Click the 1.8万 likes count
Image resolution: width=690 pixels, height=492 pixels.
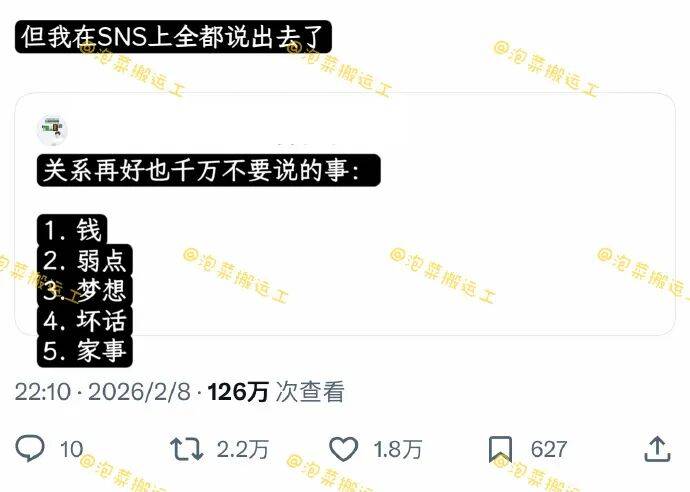tap(397, 449)
